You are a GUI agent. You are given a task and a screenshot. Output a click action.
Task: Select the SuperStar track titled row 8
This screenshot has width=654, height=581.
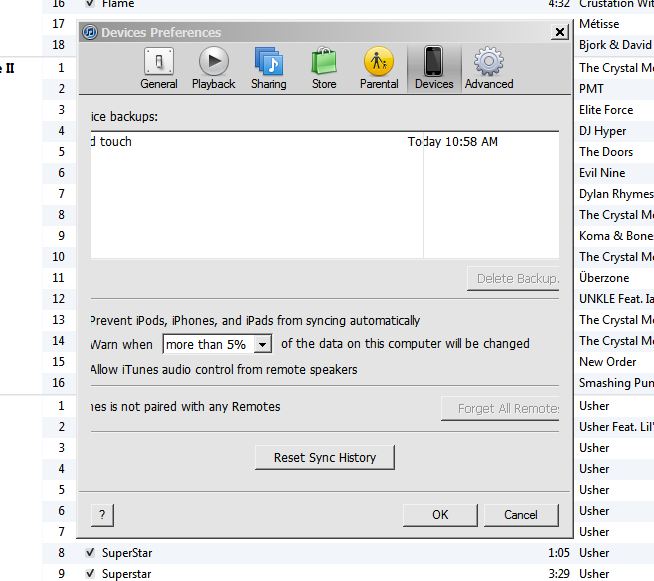(127, 553)
